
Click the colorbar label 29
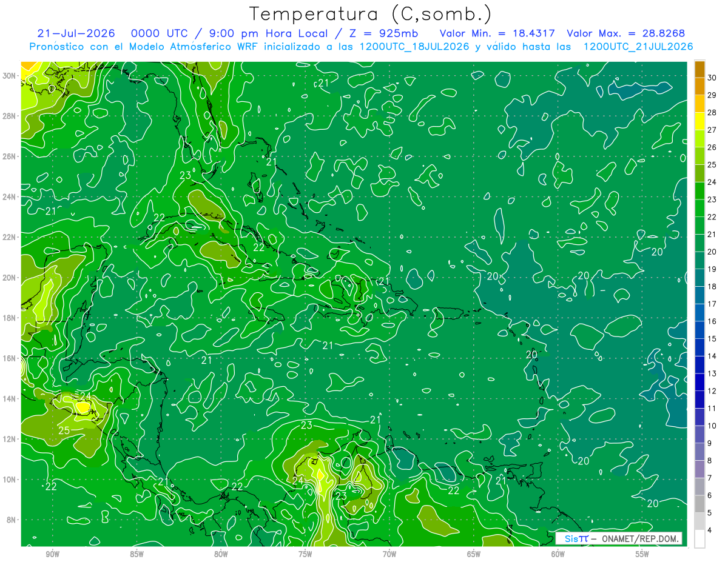[712, 95]
